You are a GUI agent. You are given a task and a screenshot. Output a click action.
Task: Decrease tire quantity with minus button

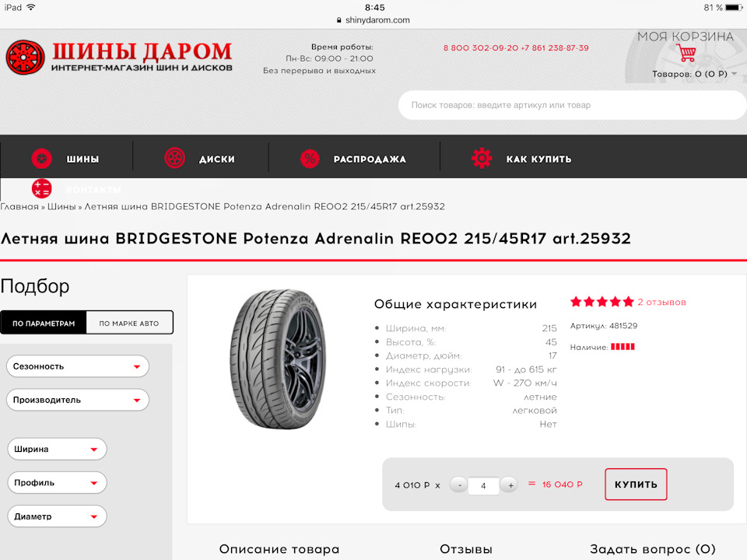(x=459, y=485)
